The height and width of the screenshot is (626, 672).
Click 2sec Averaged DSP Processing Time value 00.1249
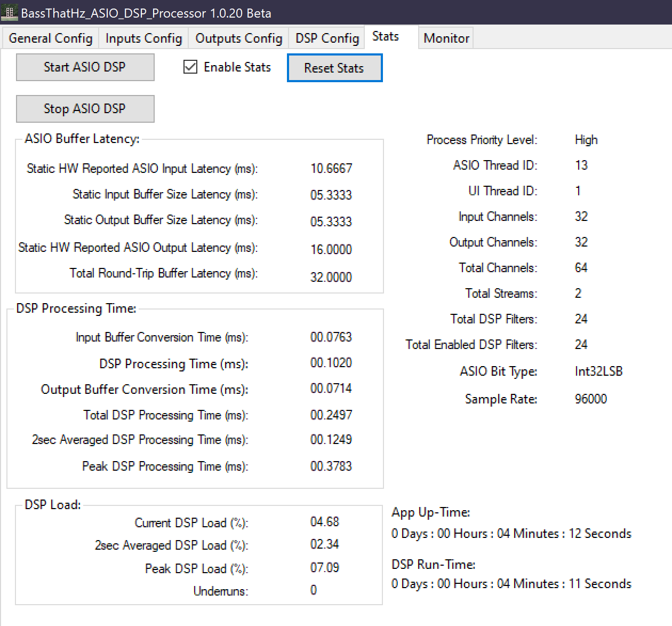(x=331, y=440)
